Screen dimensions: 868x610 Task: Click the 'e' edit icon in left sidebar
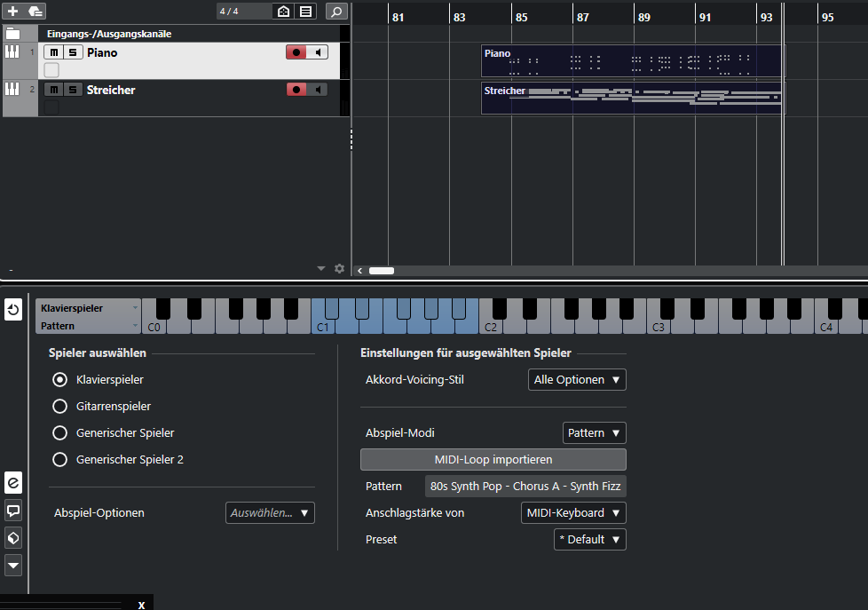pos(13,482)
